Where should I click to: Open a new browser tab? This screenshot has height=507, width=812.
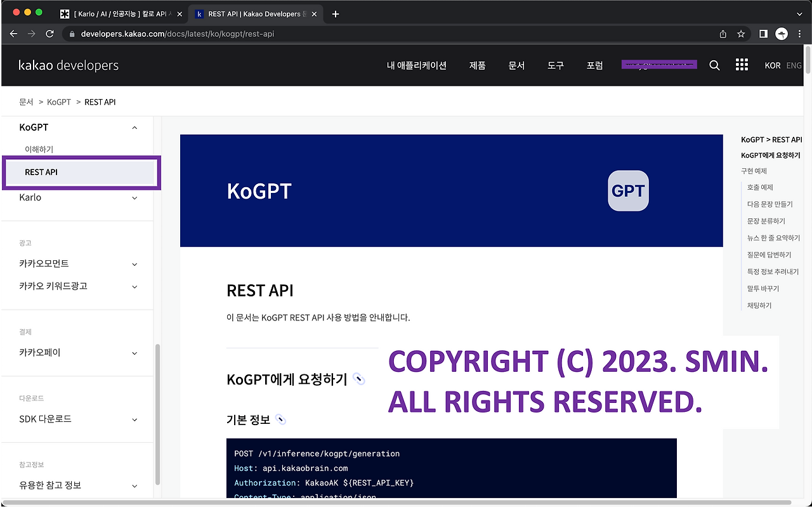point(336,14)
